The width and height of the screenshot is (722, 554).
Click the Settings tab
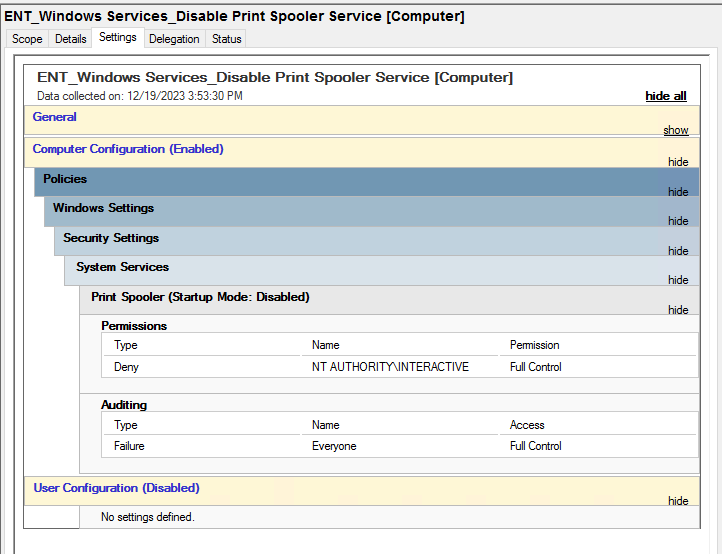(118, 37)
